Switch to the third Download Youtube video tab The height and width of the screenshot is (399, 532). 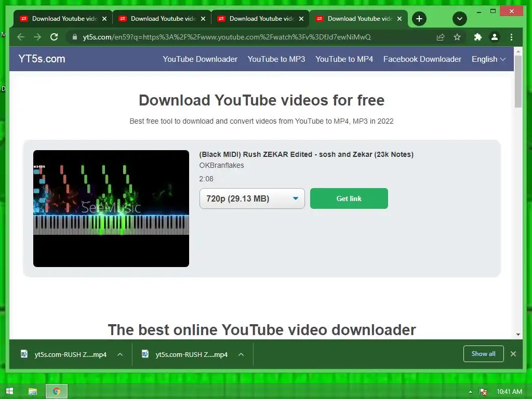(x=260, y=19)
